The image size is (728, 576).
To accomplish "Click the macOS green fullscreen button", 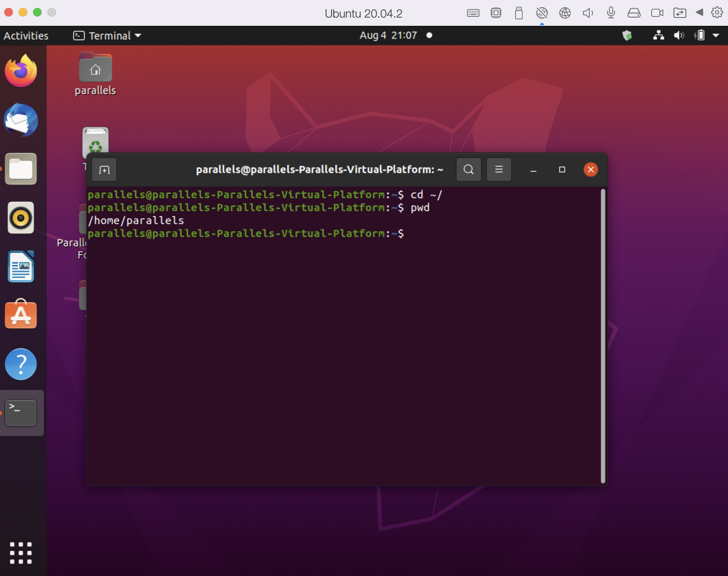I will [x=37, y=12].
